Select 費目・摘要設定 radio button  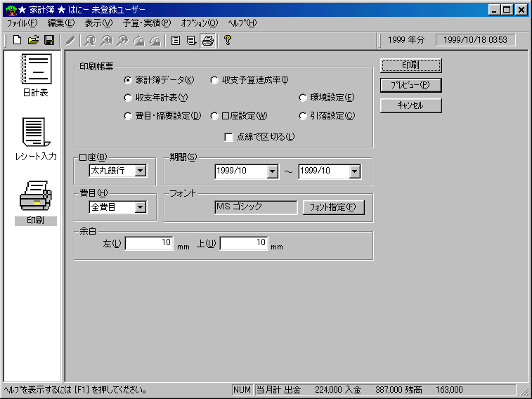coord(128,117)
